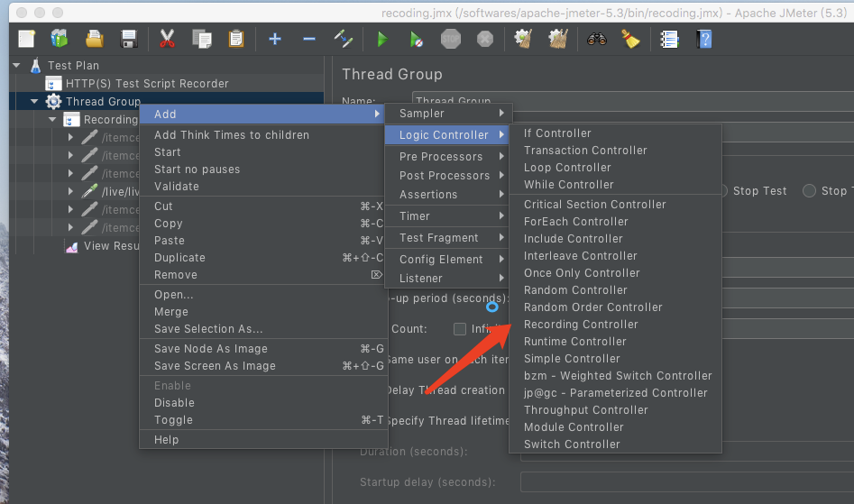Click the HTTP(S) Test Script Recorder icon
854x504 pixels.
[x=53, y=83]
